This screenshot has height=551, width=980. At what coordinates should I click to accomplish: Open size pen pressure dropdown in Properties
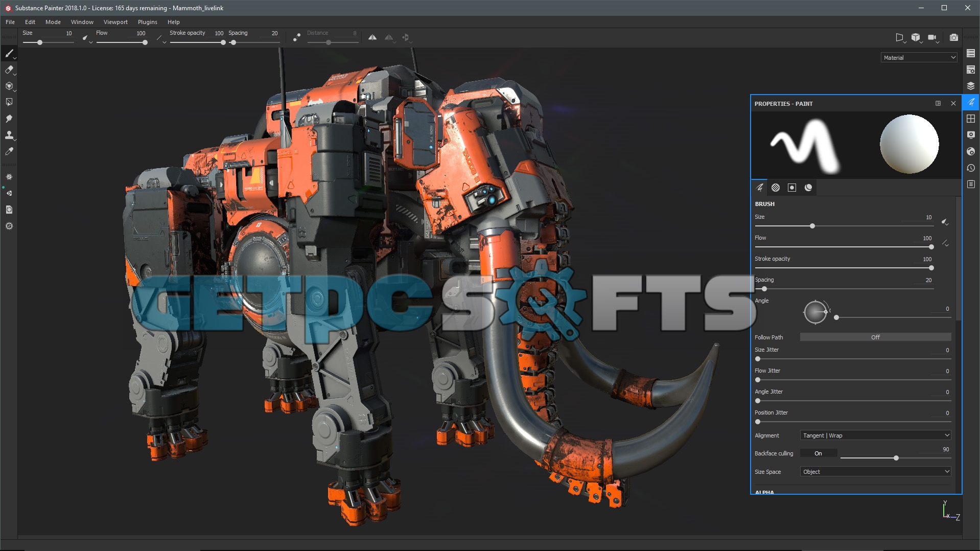[x=945, y=222]
